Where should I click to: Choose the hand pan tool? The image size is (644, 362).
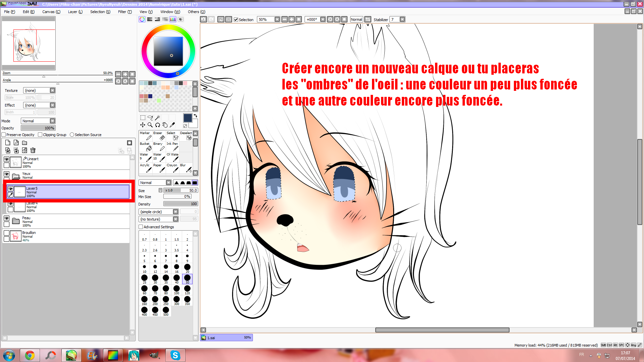(x=165, y=125)
